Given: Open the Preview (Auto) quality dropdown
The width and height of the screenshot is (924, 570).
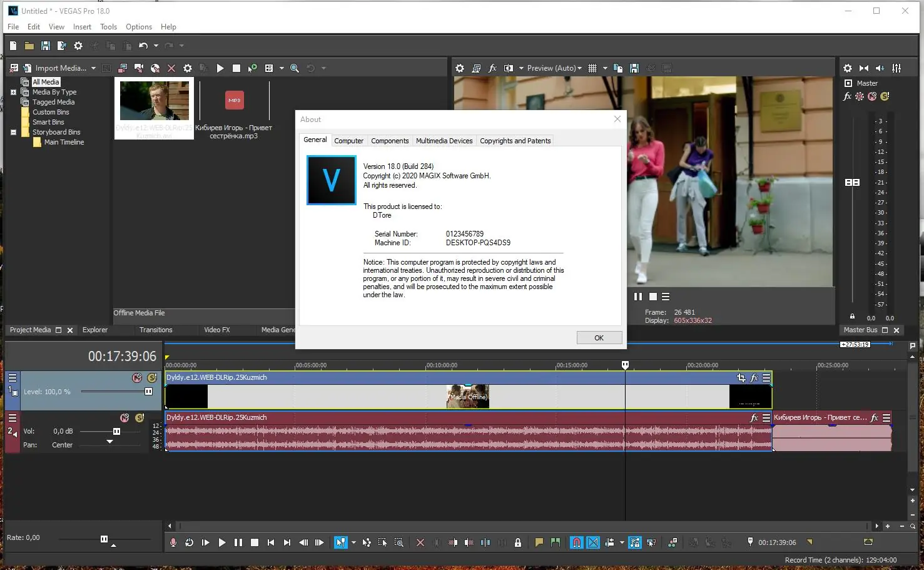Looking at the screenshot, I should click(x=554, y=68).
